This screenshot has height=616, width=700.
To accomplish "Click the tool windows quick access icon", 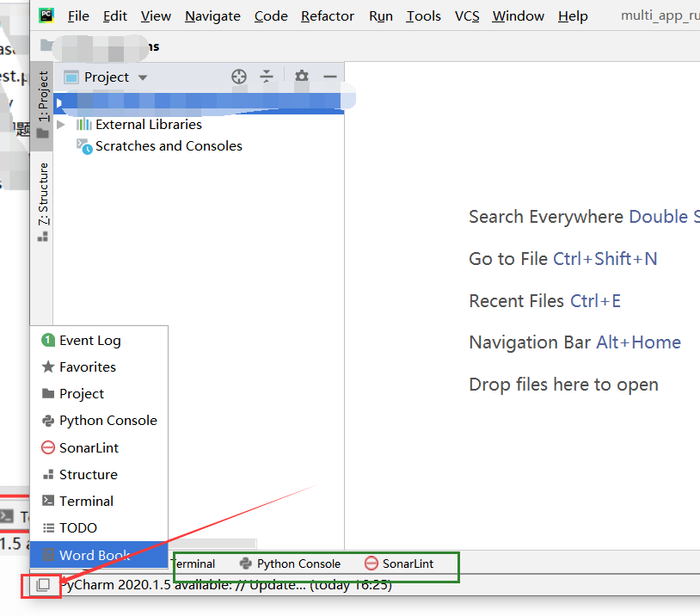I will (42, 585).
